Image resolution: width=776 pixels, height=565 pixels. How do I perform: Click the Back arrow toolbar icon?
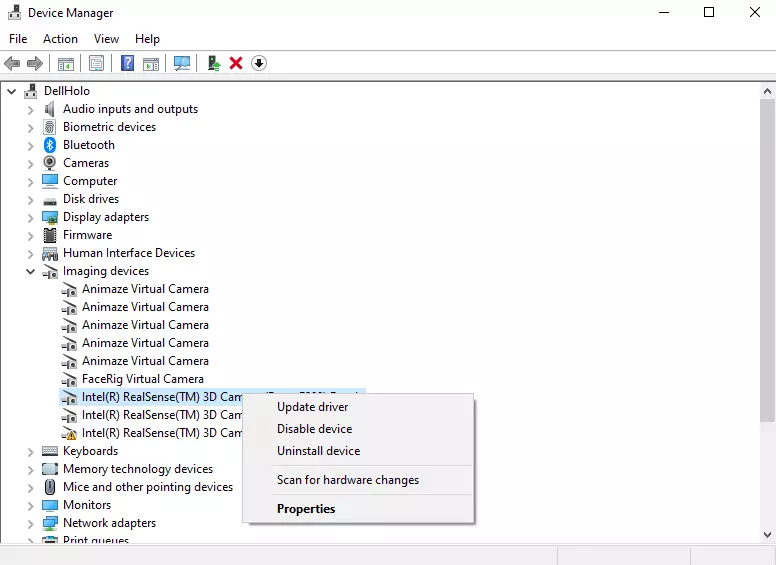tap(12, 63)
